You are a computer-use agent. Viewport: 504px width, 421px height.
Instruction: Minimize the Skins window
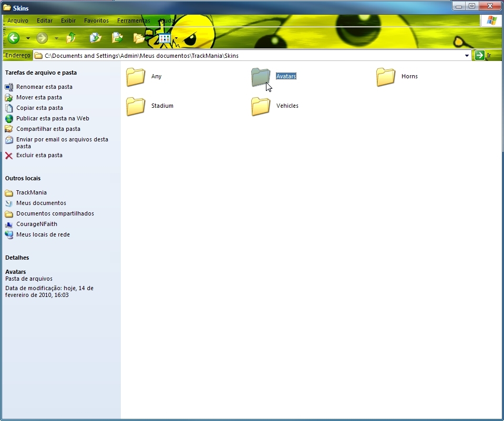pos(459,6)
